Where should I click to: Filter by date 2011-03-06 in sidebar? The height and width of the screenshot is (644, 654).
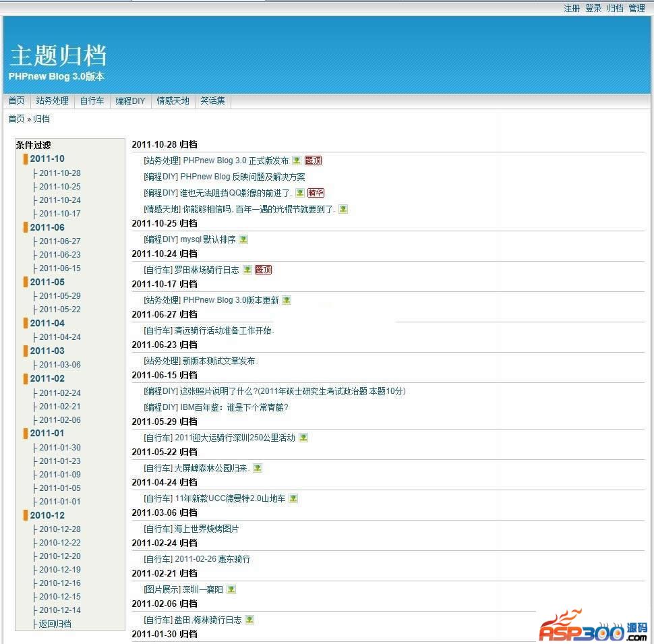60,365
